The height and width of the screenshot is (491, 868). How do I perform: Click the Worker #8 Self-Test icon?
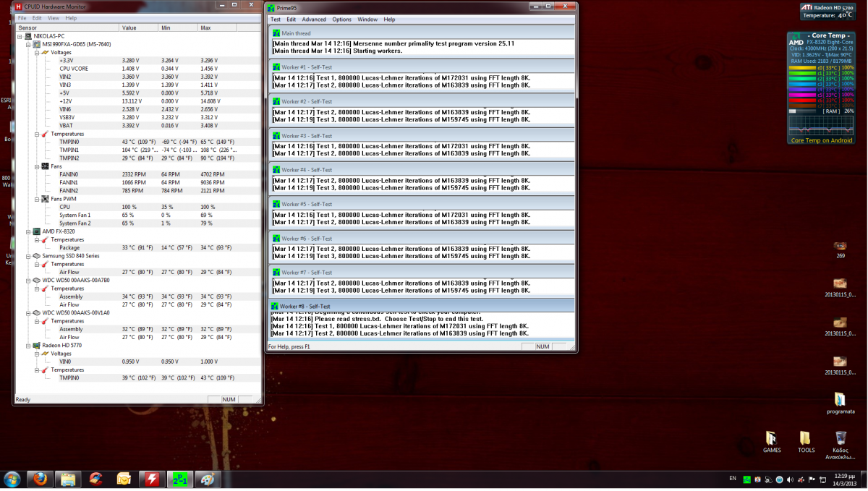pyautogui.click(x=275, y=307)
